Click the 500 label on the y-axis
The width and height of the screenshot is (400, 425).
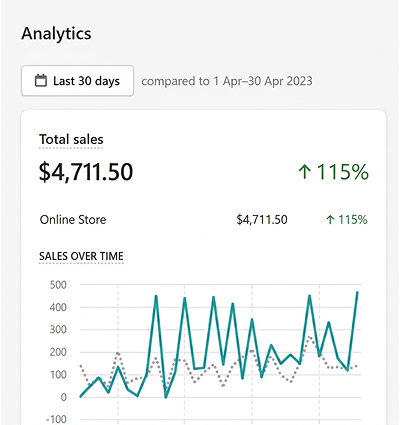coord(58,285)
